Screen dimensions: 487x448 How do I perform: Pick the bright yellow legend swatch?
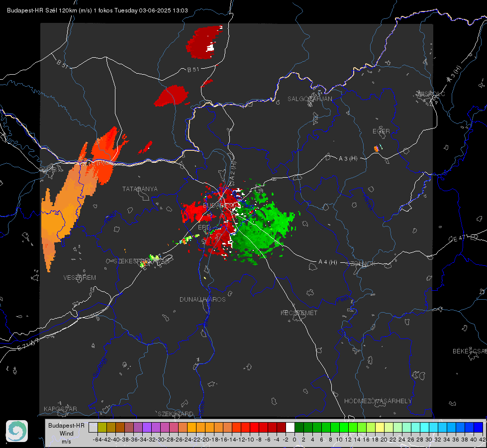tap(380, 427)
